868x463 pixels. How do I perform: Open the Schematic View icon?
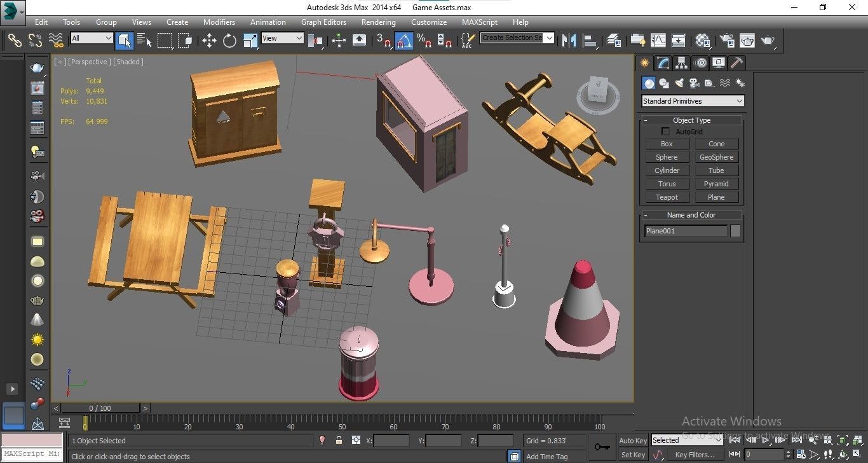pos(679,41)
